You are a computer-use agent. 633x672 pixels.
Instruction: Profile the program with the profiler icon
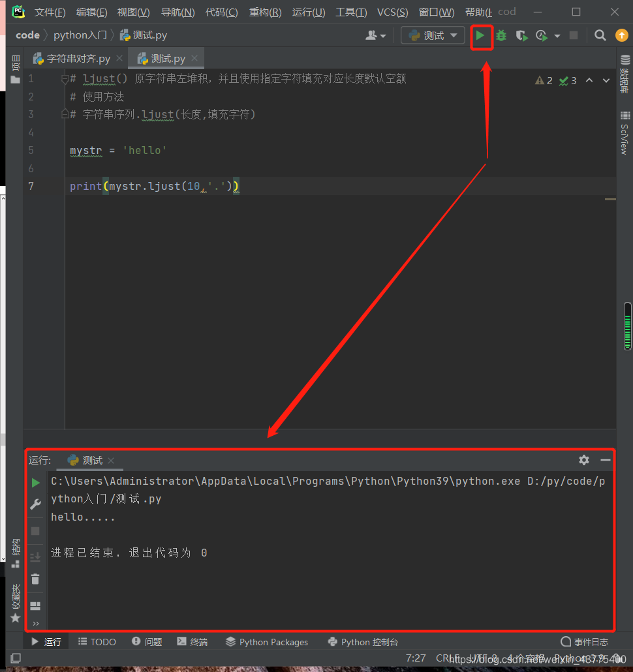540,35
